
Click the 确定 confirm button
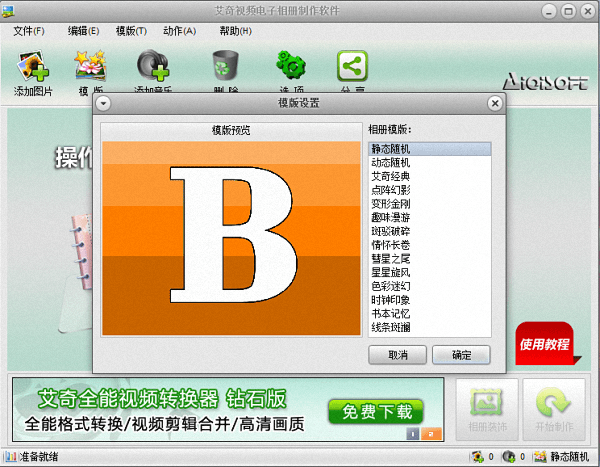pos(461,355)
